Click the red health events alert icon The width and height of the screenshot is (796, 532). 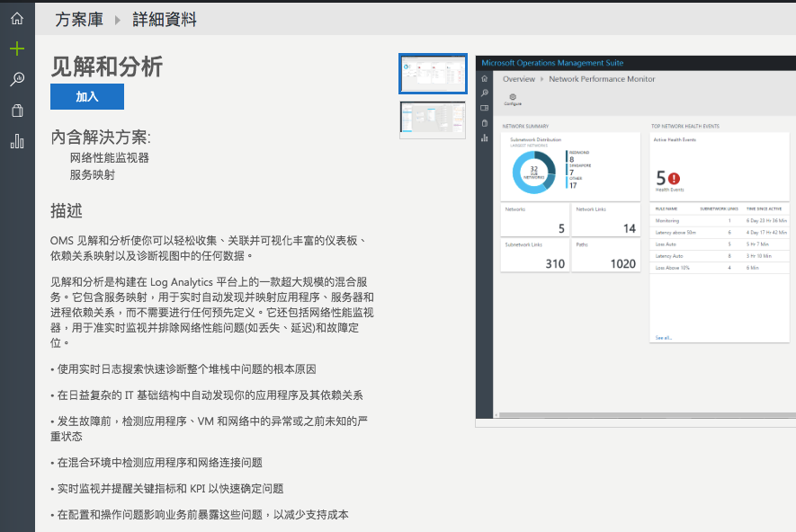coord(674,179)
